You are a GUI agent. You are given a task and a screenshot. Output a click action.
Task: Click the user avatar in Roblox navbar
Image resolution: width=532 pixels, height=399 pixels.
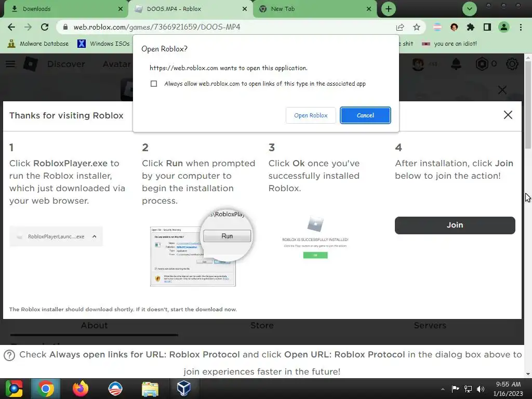pos(418,64)
